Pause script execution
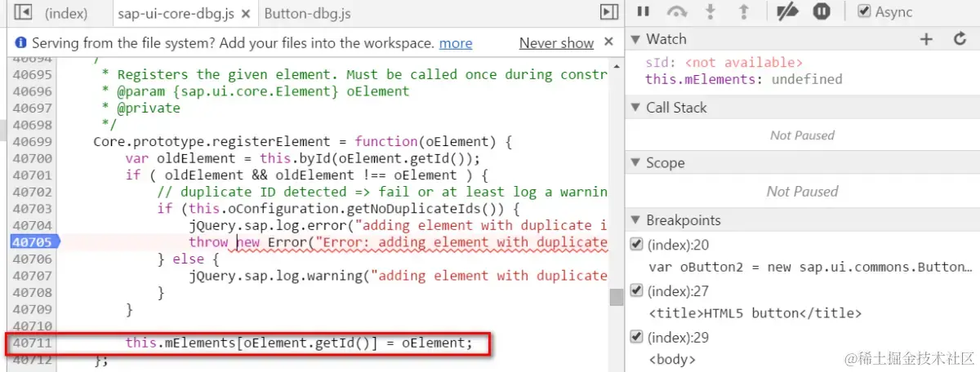The image size is (980, 372). pyautogui.click(x=644, y=11)
